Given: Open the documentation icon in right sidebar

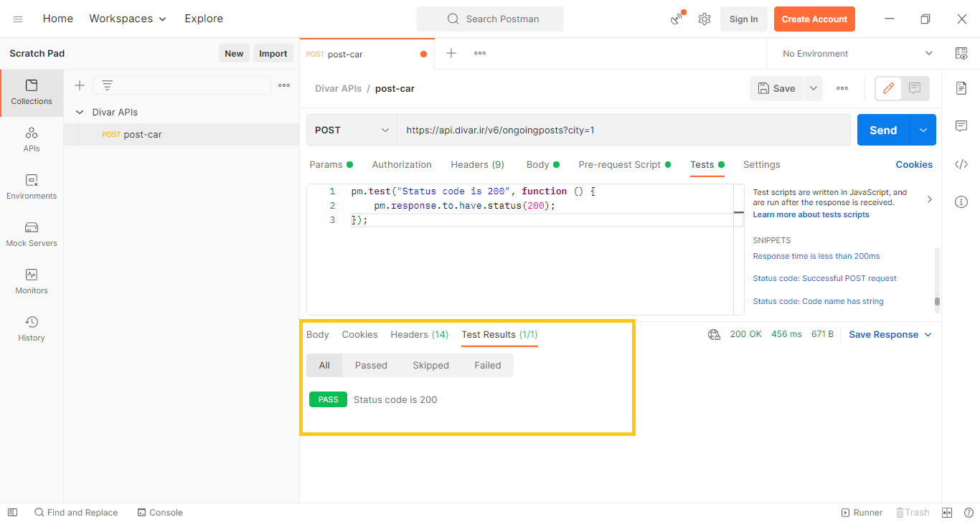Looking at the screenshot, I should (961, 87).
